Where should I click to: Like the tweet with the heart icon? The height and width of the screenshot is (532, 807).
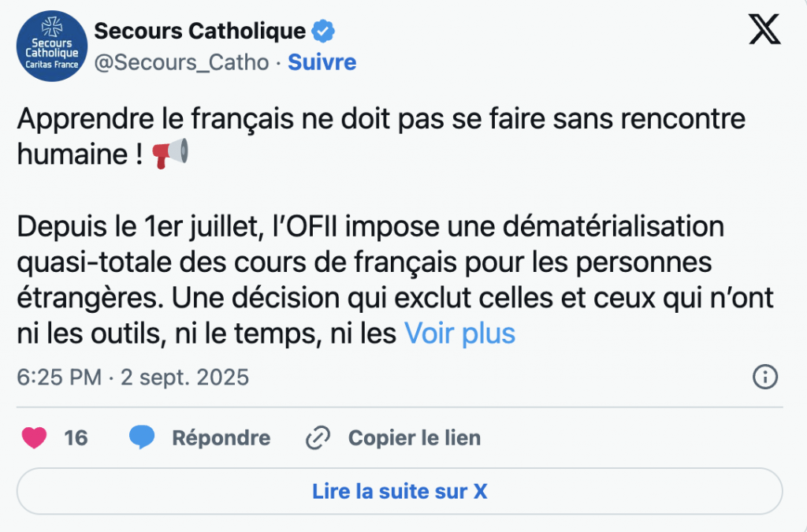tap(34, 437)
